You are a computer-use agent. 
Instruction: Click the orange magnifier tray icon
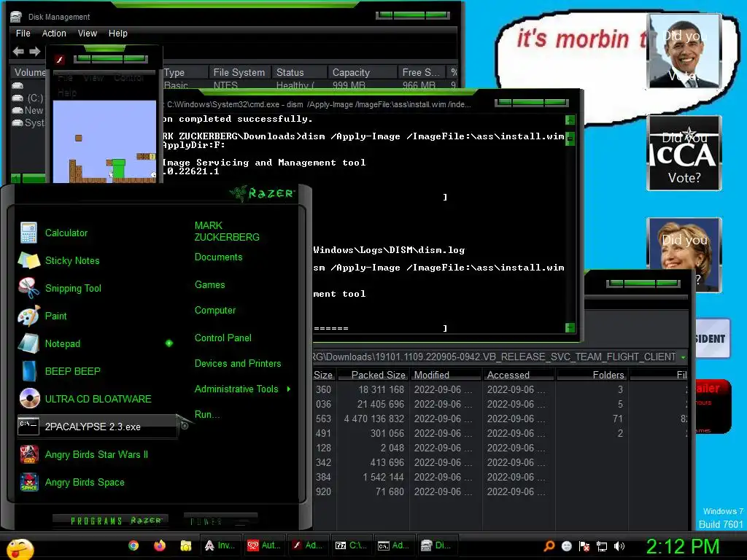point(549,546)
